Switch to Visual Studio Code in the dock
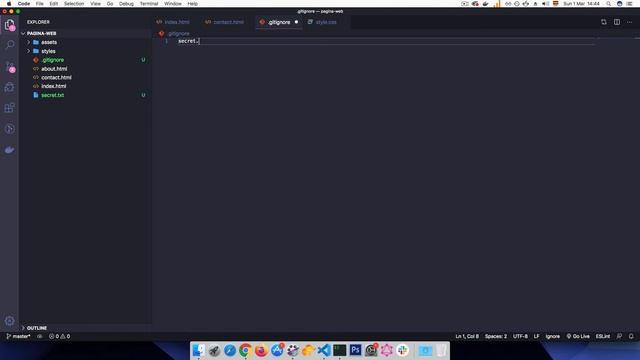This screenshot has width=640, height=360. point(324,350)
